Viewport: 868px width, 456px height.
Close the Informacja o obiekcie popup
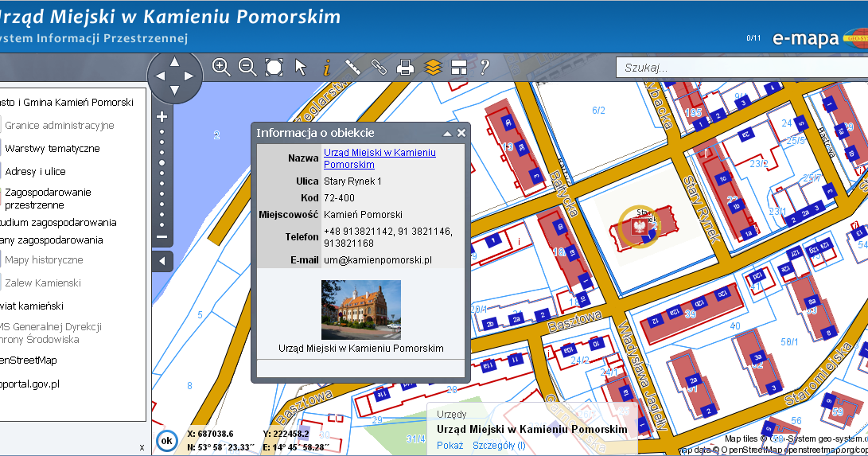click(461, 133)
